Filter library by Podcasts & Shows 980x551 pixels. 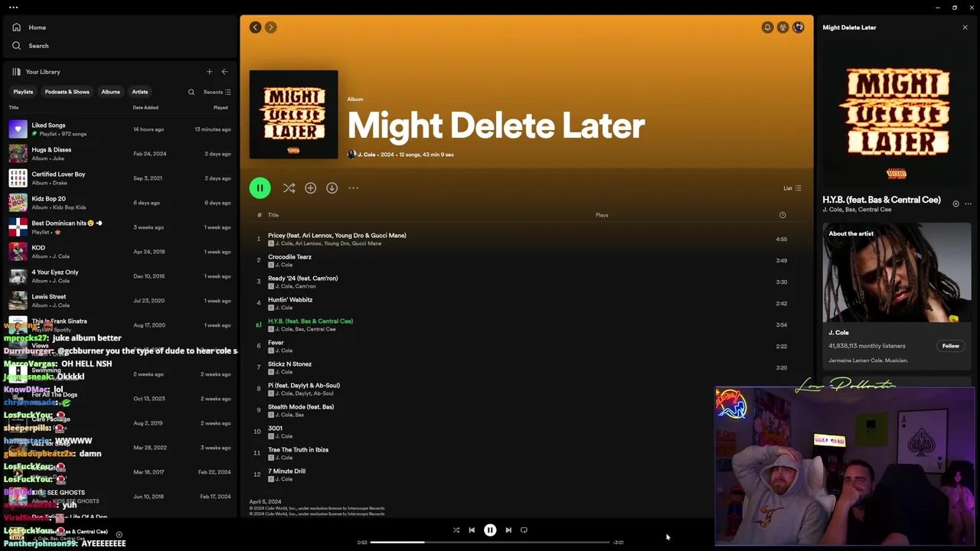pyautogui.click(x=67, y=92)
